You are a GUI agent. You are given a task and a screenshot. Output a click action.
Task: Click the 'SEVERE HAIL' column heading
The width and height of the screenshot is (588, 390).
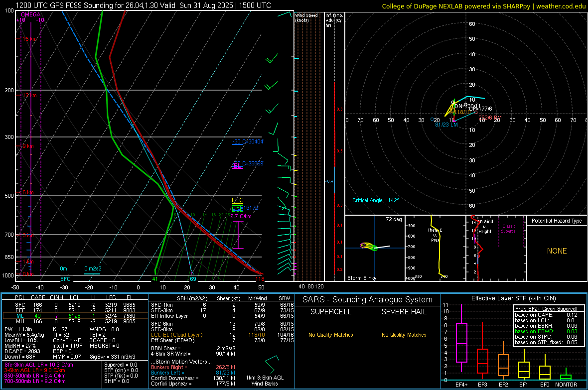[x=404, y=312]
